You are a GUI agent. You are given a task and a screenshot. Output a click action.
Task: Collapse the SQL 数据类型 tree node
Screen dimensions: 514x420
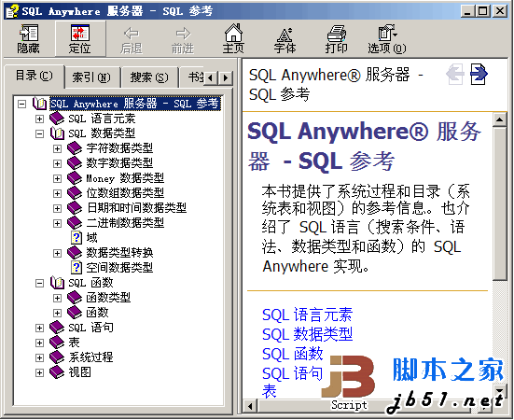point(40,133)
